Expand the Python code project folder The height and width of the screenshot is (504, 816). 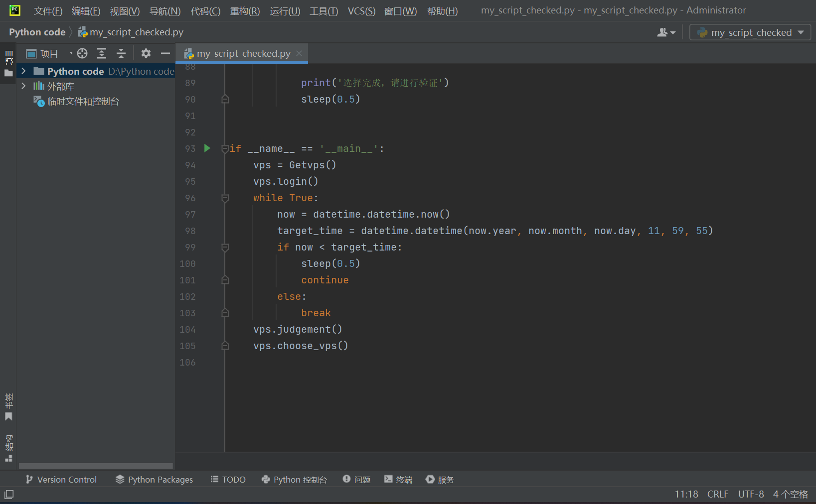coord(23,71)
